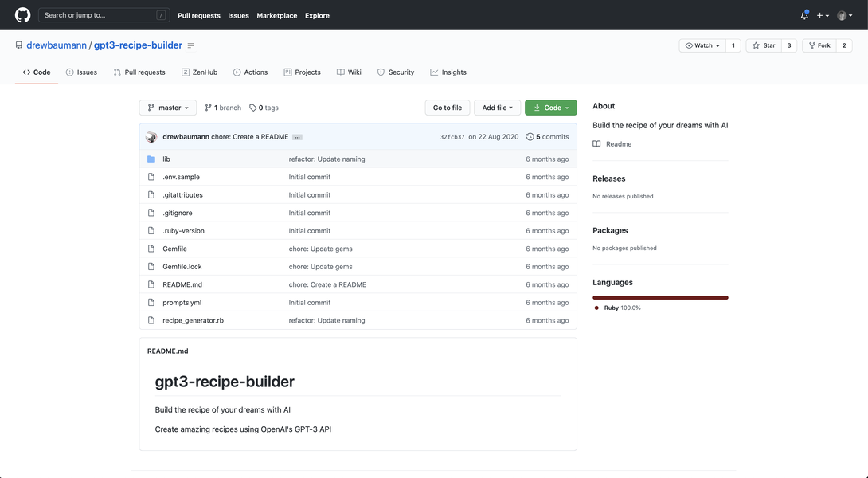Open the Marketplace menu item
Viewport: 868px width, 478px height.
(276, 14)
